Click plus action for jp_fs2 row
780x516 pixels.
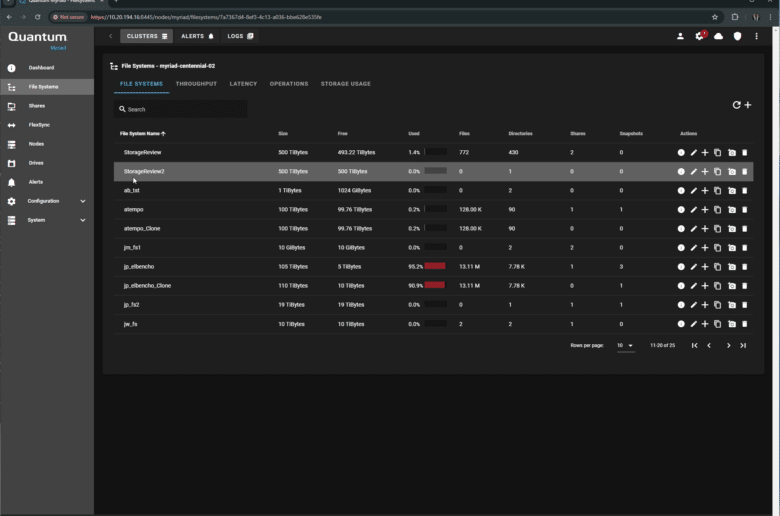click(705, 305)
